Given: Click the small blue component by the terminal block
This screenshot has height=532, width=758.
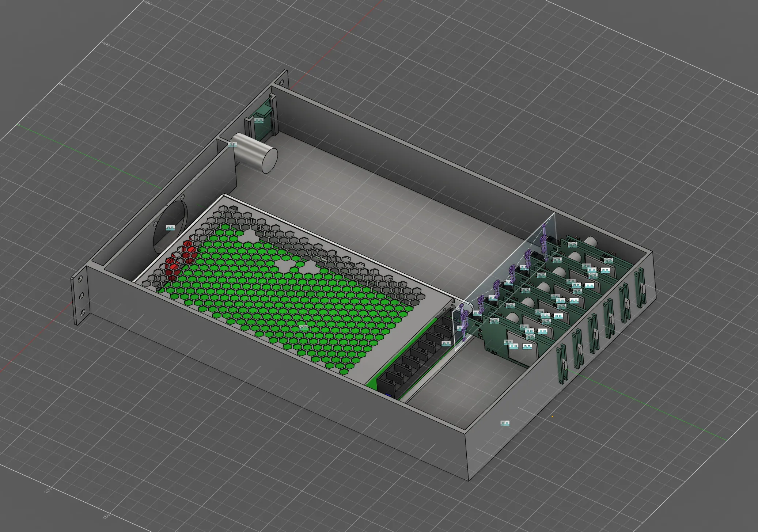Looking at the screenshot, I should click(388, 395).
